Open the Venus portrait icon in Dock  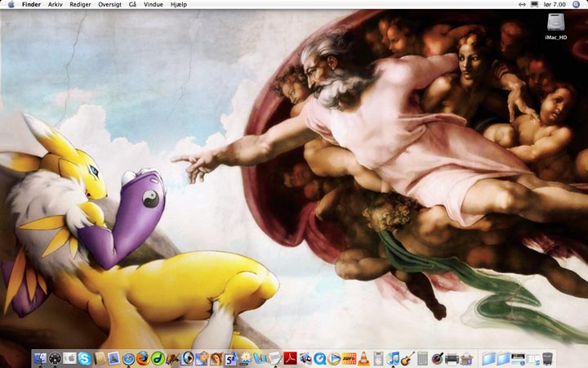point(216,358)
